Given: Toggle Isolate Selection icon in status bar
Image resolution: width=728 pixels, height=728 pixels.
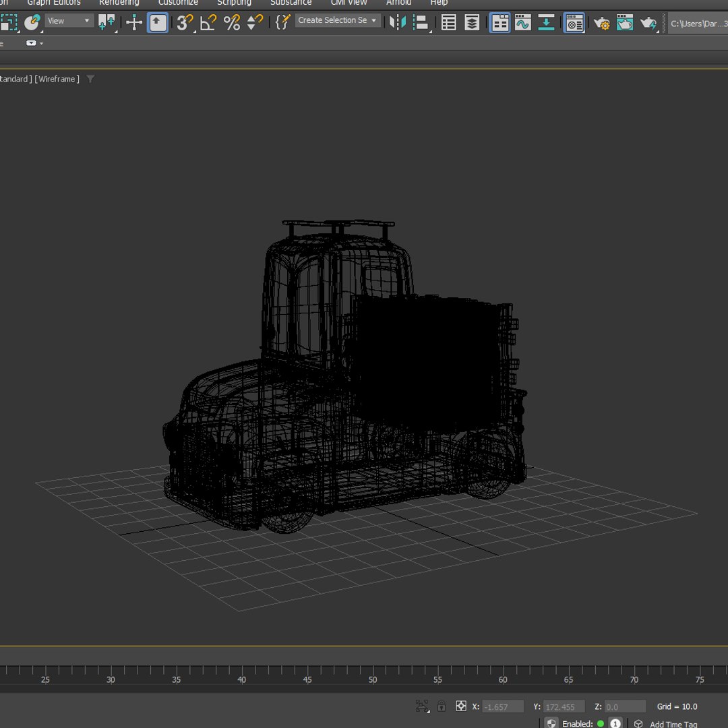Looking at the screenshot, I should point(421,706).
